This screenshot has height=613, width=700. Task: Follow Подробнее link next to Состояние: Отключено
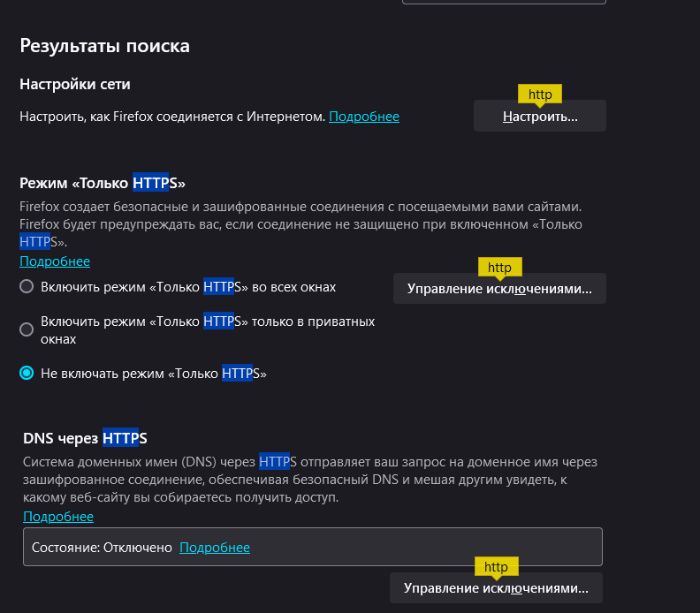click(x=215, y=548)
